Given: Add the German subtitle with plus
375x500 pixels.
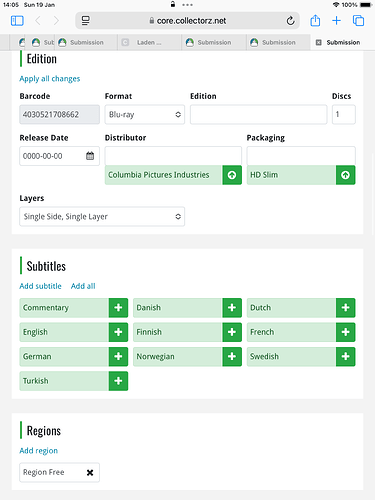Looking at the screenshot, I should (118, 356).
